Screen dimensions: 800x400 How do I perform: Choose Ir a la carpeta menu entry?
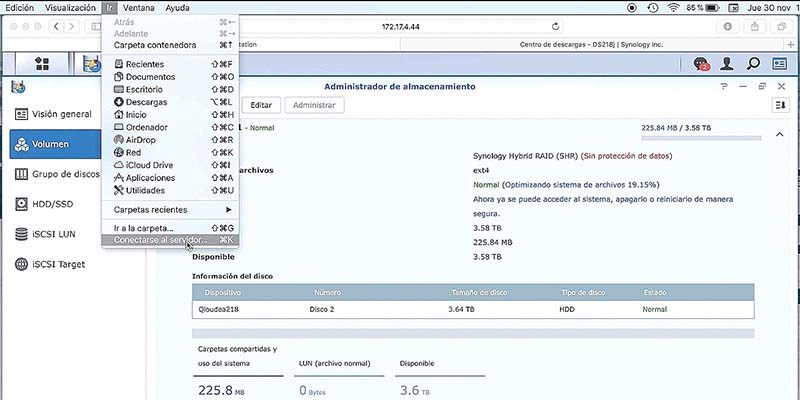(x=170, y=228)
